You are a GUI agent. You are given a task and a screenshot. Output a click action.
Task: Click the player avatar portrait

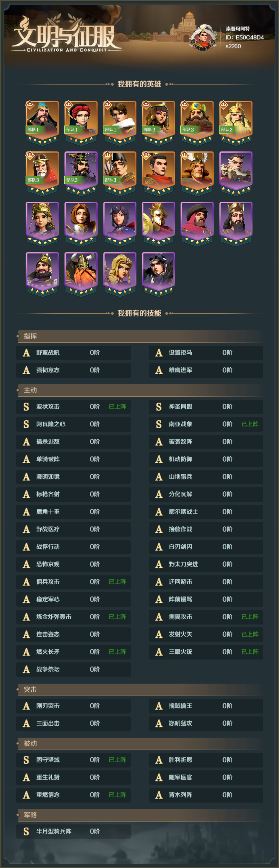pyautogui.click(x=203, y=37)
